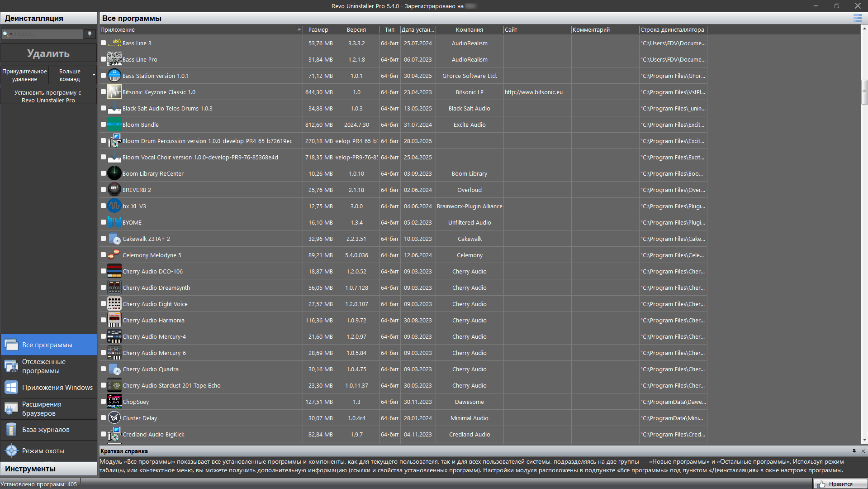The image size is (868, 489).
Task: Click the vertical scrollbar down arrow
Action: (864, 440)
